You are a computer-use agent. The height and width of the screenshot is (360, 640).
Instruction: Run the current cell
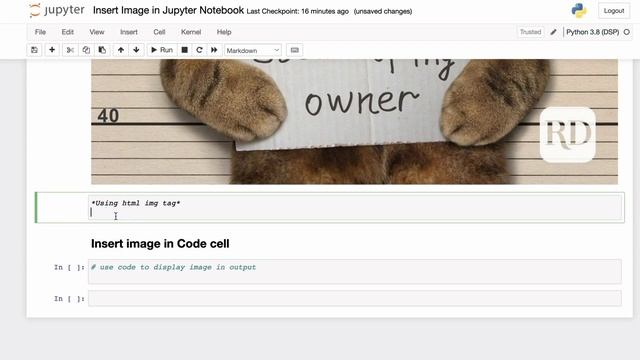click(162, 50)
